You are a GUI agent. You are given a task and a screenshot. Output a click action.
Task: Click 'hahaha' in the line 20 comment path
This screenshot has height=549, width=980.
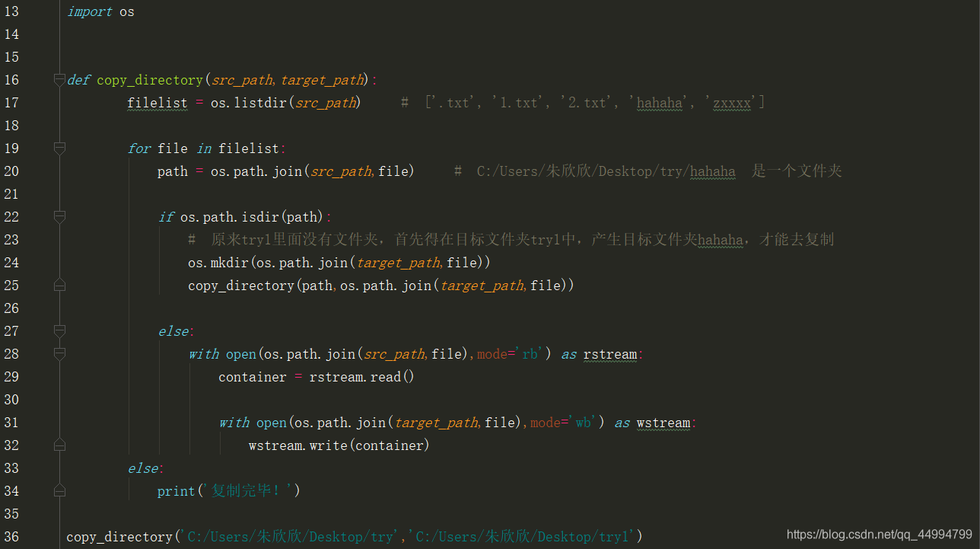pos(713,171)
